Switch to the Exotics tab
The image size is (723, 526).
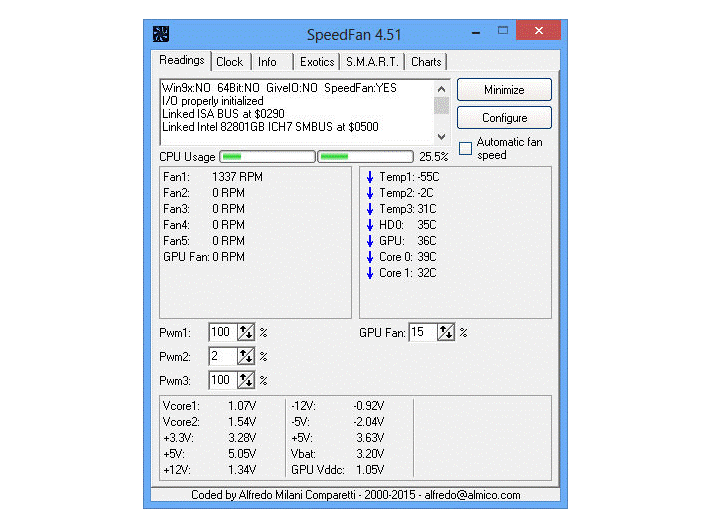tap(317, 62)
